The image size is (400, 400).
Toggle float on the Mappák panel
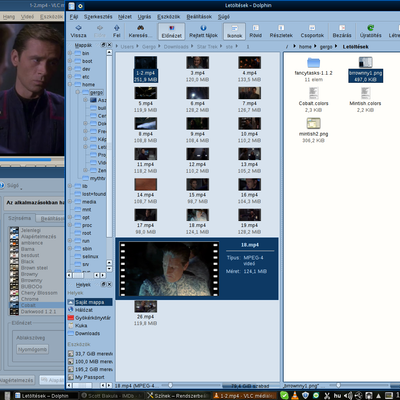tap(103, 45)
